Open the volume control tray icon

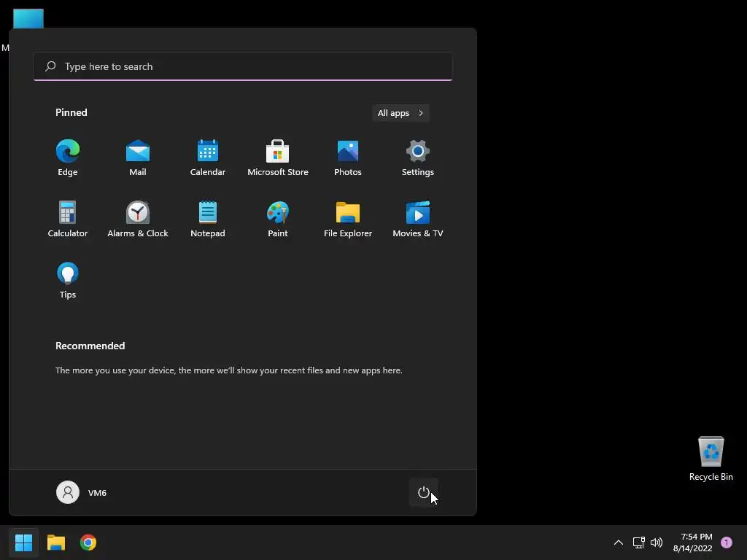(657, 542)
